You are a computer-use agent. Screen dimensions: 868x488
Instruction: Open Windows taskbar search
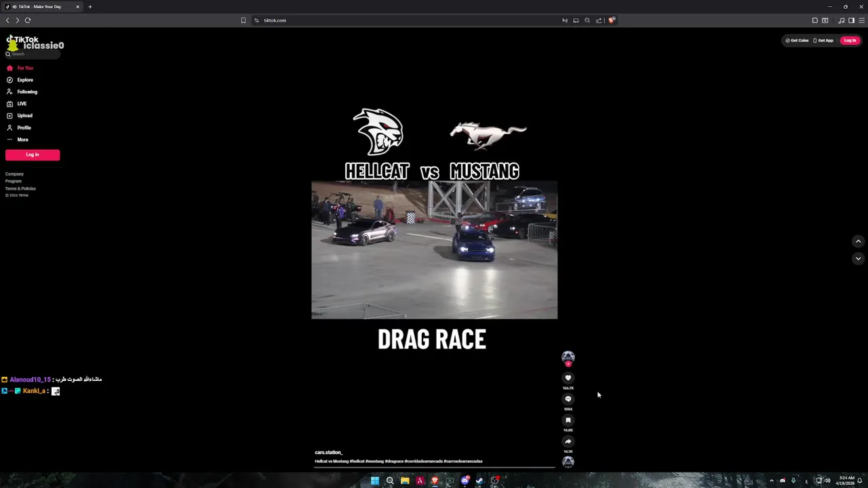[x=390, y=481]
